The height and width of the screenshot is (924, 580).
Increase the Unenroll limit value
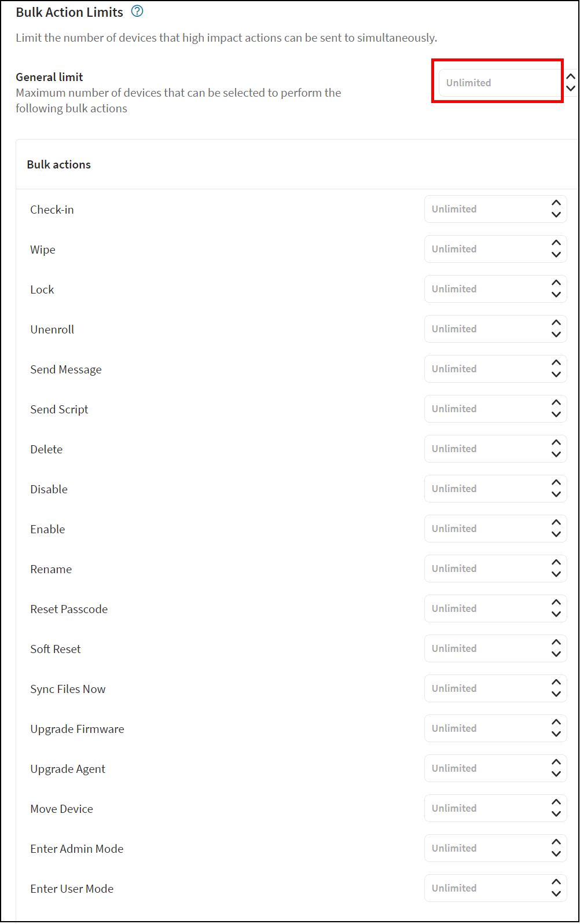click(556, 323)
